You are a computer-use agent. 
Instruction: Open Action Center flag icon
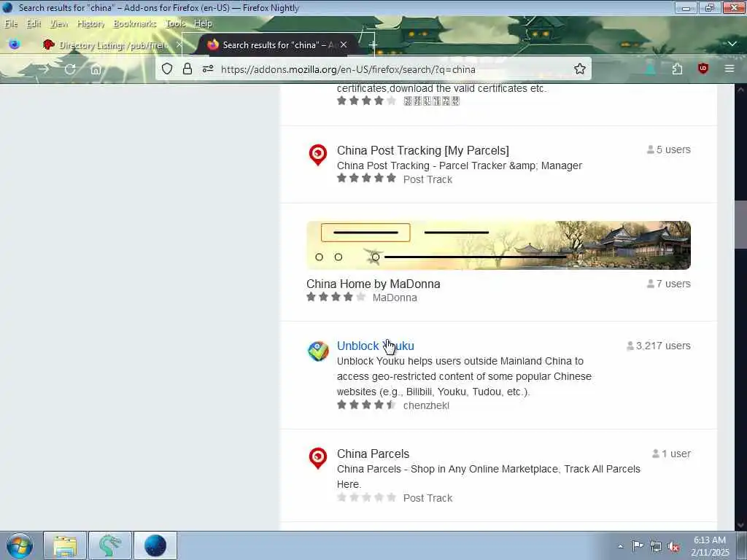pyautogui.click(x=638, y=545)
